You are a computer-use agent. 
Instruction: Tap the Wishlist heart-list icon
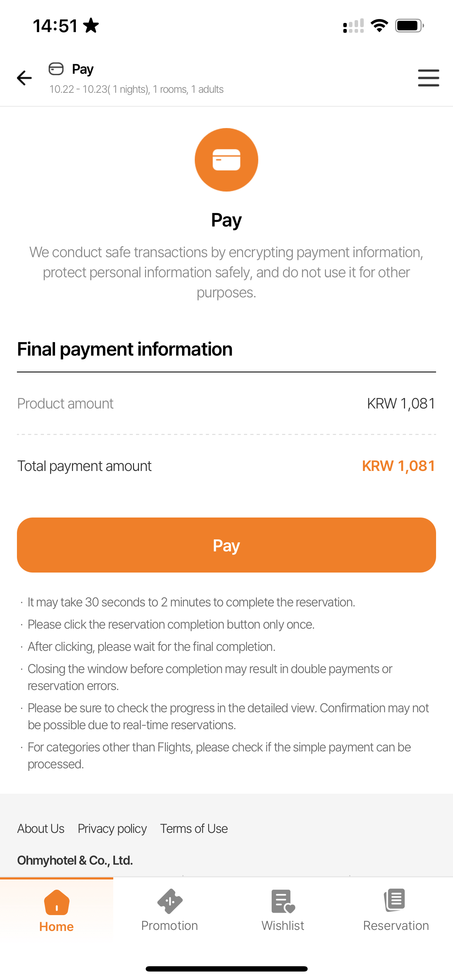click(x=283, y=901)
